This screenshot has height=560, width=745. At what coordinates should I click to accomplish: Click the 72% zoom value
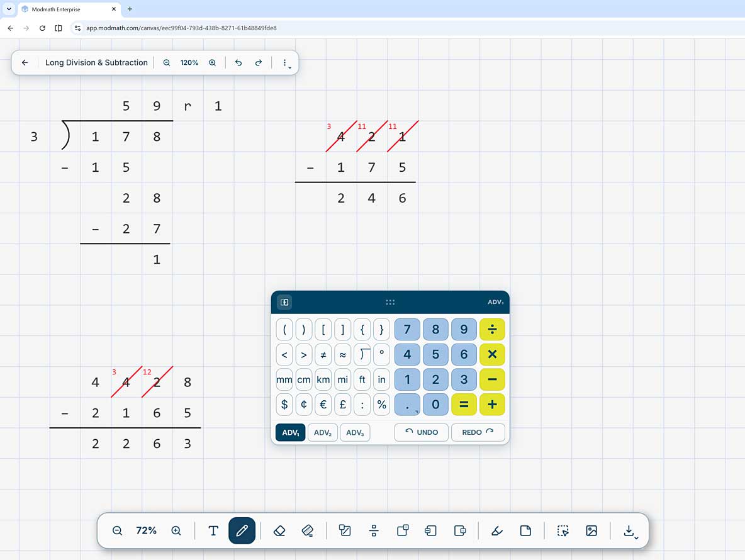point(147,530)
